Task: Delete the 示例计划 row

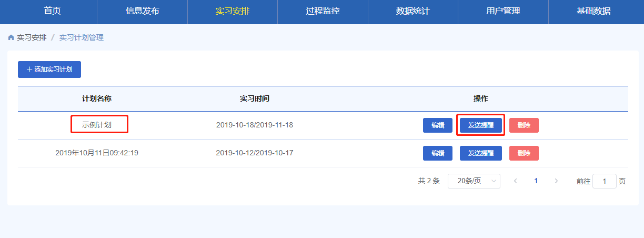Action: 524,125
